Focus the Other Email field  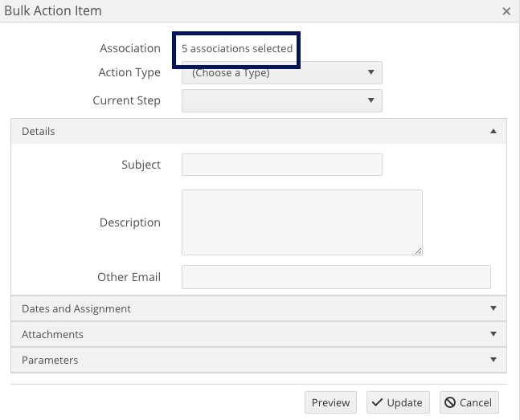(336, 277)
